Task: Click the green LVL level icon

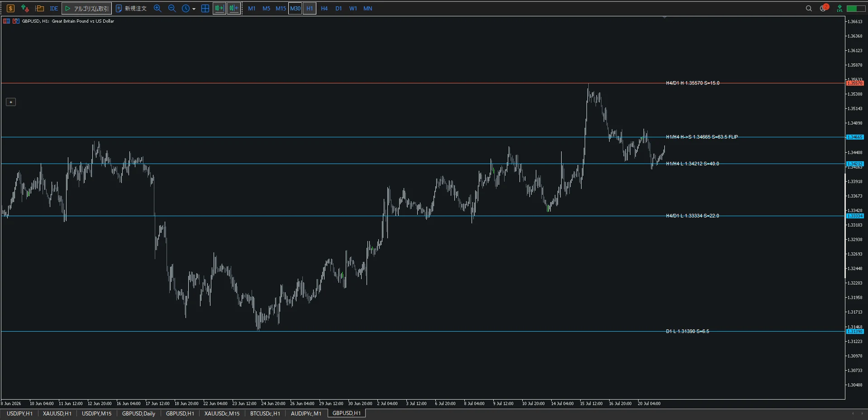Action: (x=839, y=8)
